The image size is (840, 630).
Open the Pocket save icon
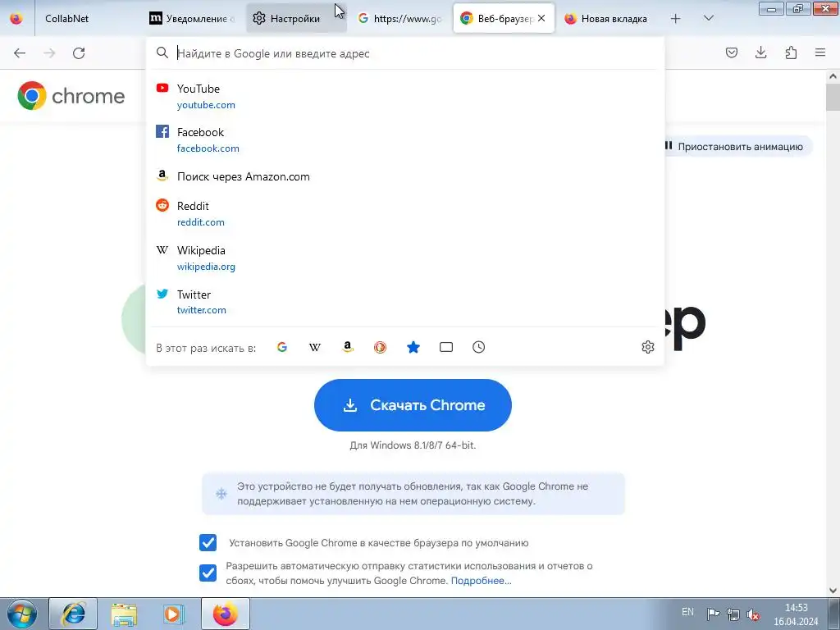(731, 52)
